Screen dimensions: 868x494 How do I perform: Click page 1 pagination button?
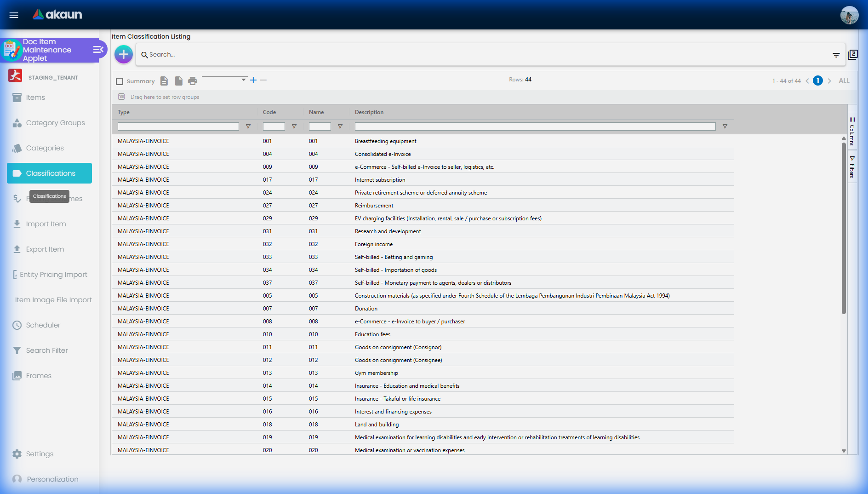(x=817, y=81)
